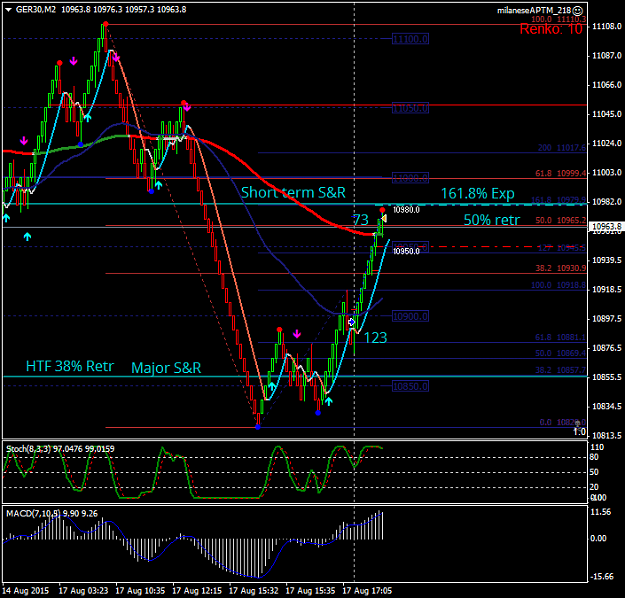Select the 11000.0 round-number level box
The image size is (625, 598).
410,178
